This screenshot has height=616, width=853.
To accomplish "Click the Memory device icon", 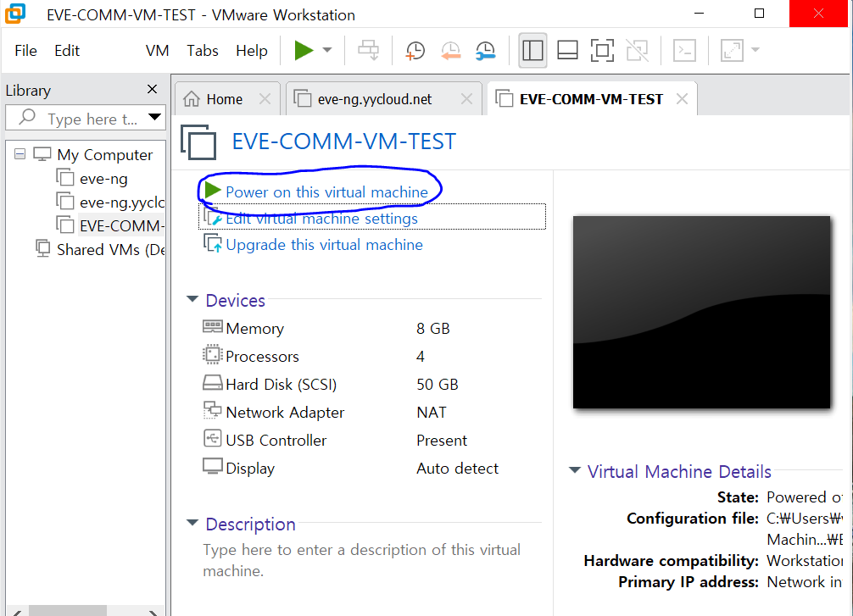I will click(212, 327).
